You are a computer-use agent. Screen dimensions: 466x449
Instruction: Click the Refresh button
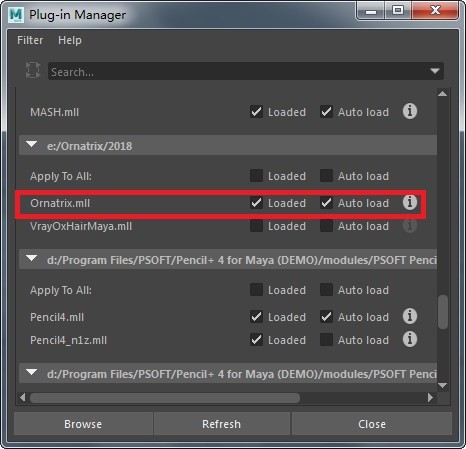click(x=221, y=424)
